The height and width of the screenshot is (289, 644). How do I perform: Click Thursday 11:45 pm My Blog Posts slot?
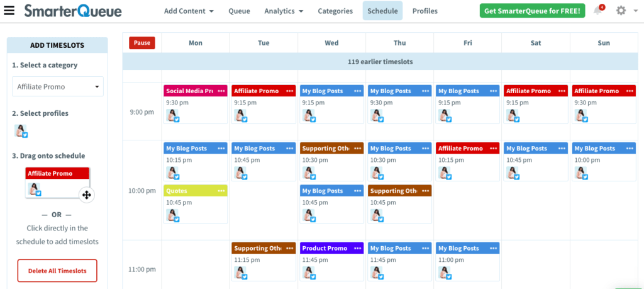(399, 262)
